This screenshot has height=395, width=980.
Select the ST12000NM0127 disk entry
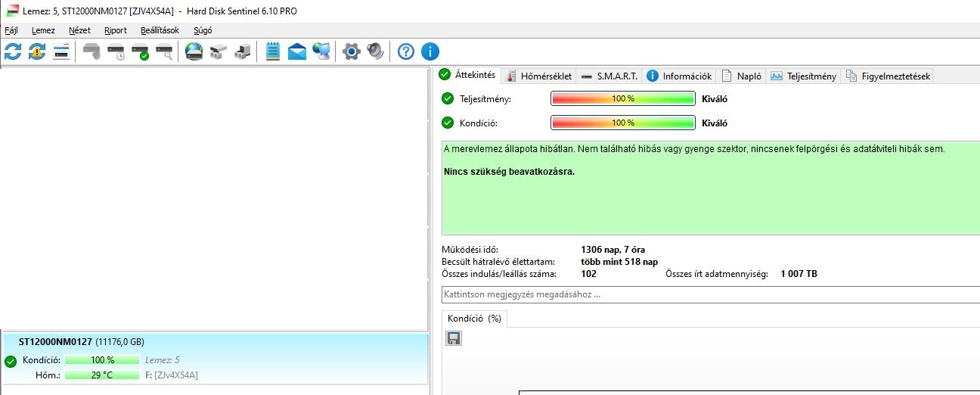pos(215,359)
